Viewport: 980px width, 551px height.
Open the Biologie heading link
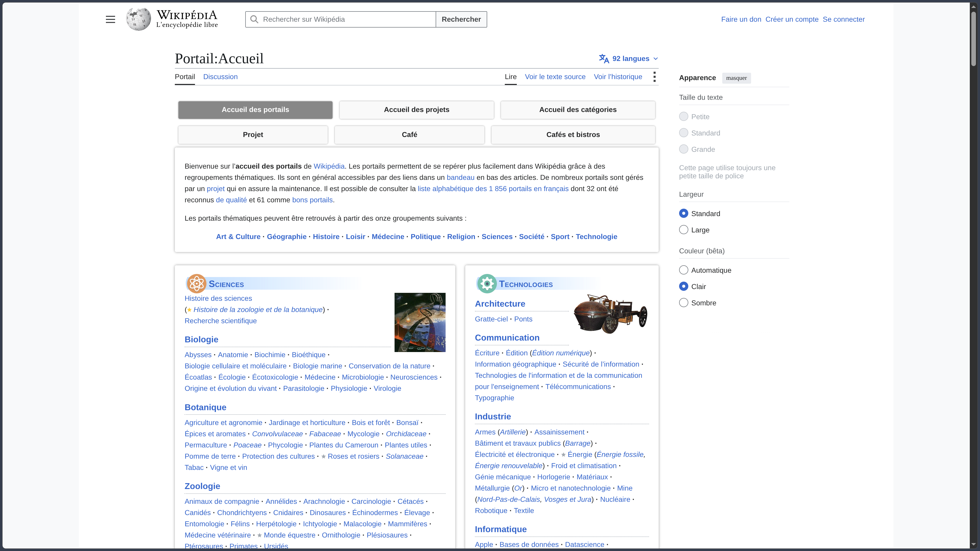tap(201, 339)
